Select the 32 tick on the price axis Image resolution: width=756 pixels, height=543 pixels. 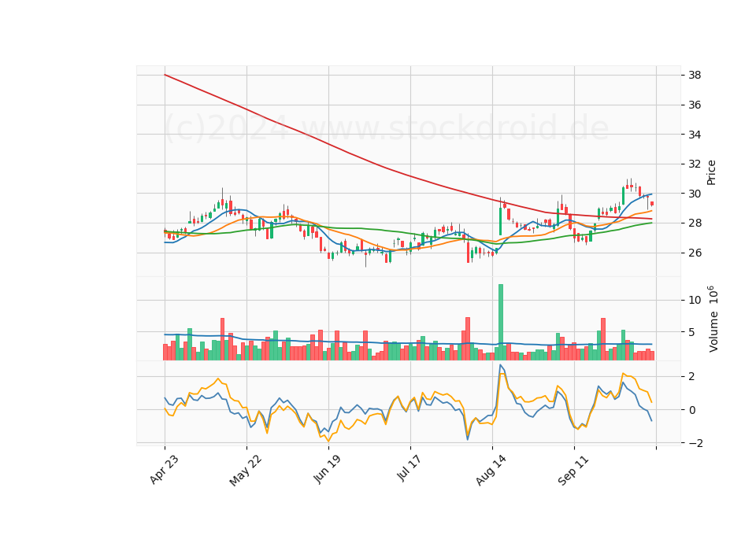click(695, 164)
